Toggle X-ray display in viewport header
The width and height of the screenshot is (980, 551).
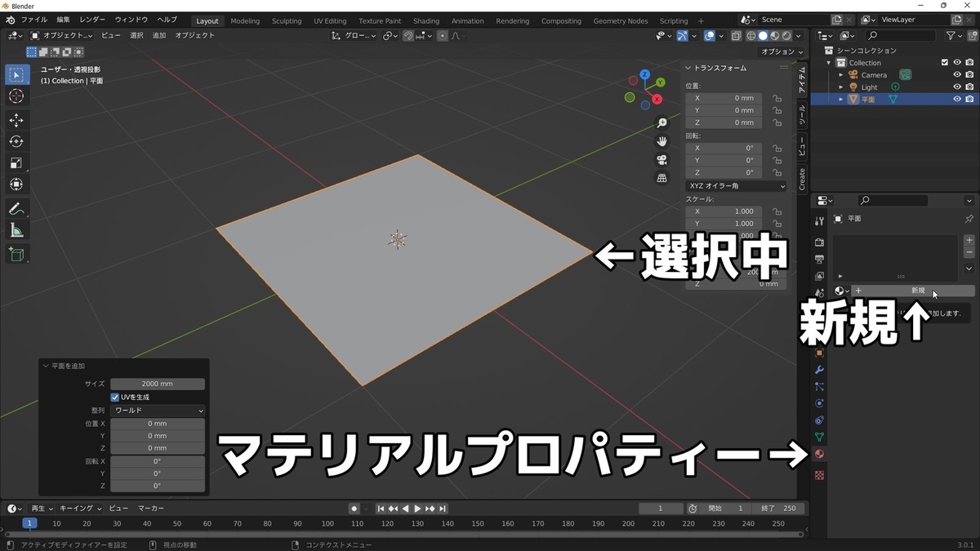click(737, 36)
